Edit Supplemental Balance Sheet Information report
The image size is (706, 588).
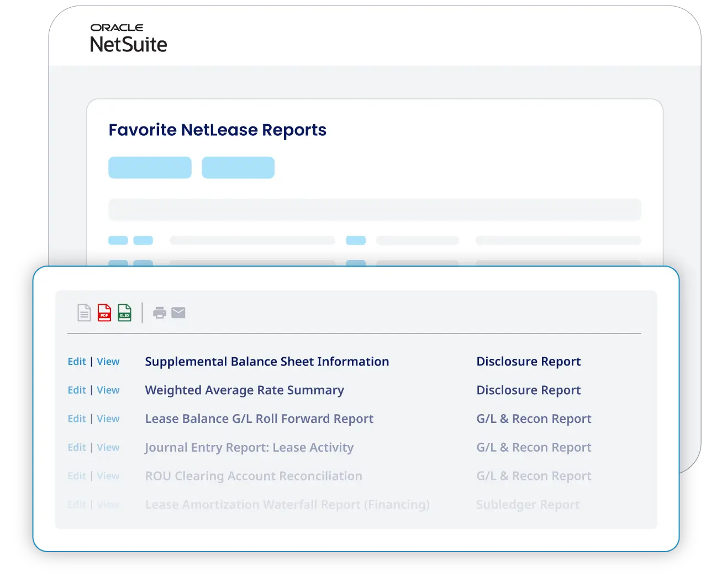point(77,362)
